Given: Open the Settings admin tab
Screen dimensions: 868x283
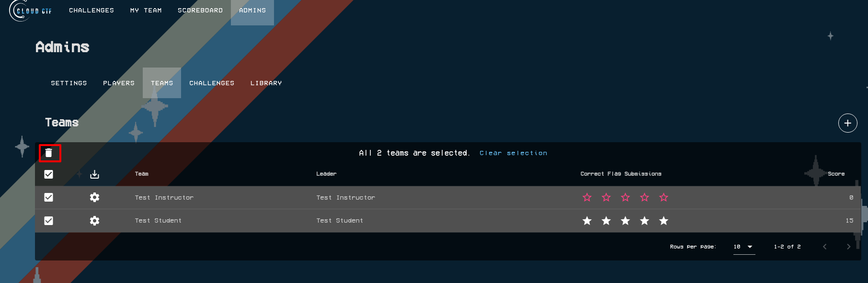Looking at the screenshot, I should point(69,83).
